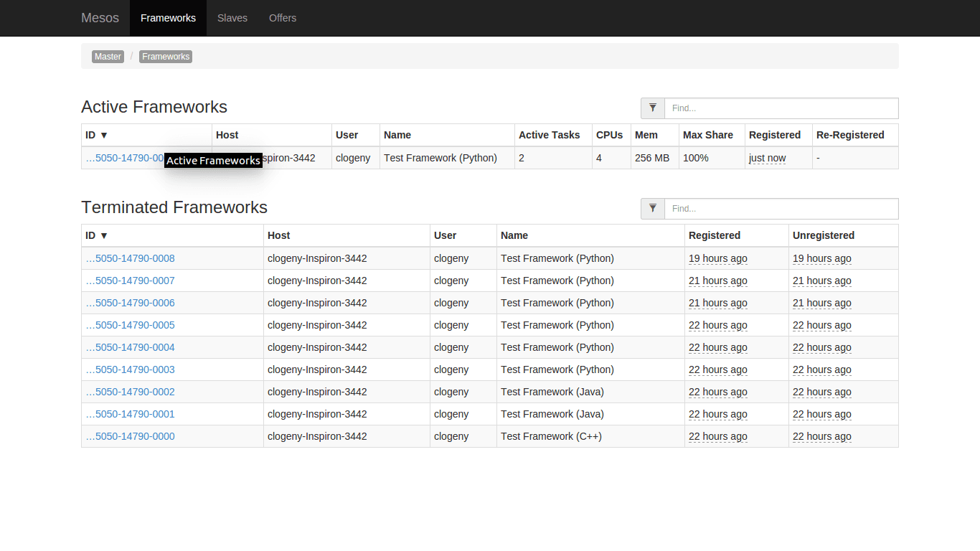Screen dimensions: 980x551
Task: Click the Frameworks breadcrumb badge
Action: tap(166, 57)
